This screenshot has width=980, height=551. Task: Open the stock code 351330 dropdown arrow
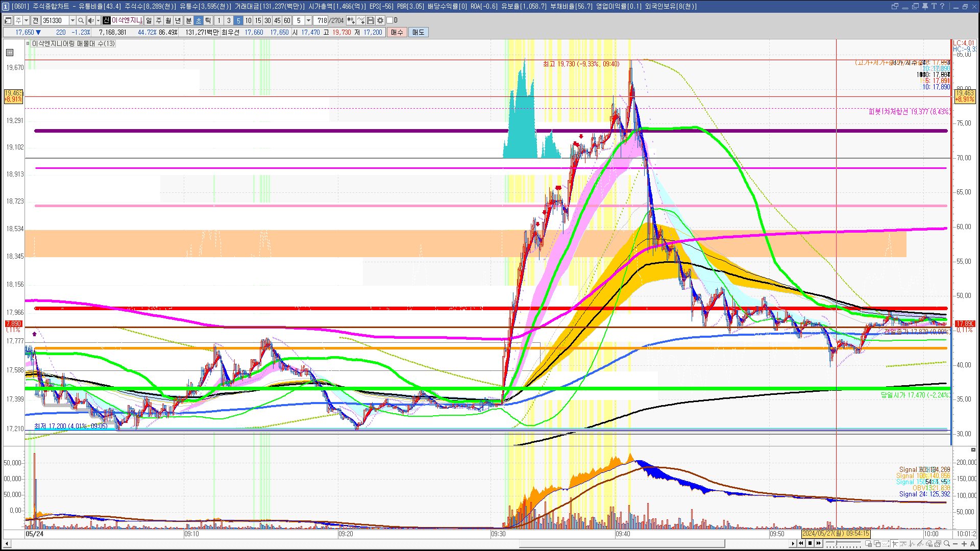(72, 20)
